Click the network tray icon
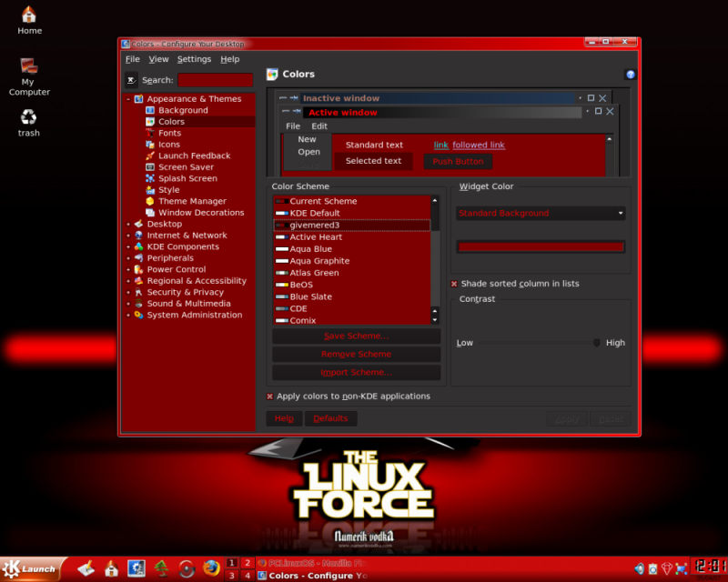The image size is (728, 582). (681, 568)
